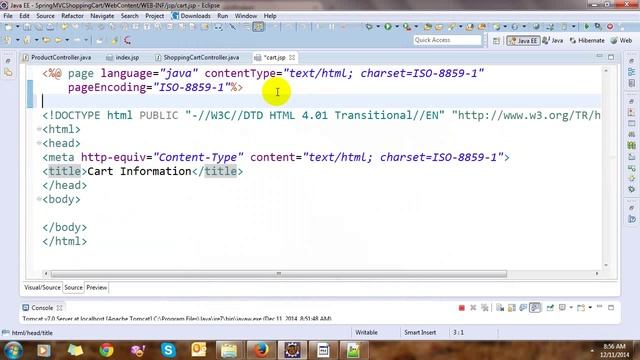Click the Open Perspective icon beside Quick Access
The height and width of the screenshot is (360, 640).
pyautogui.click(x=496, y=40)
